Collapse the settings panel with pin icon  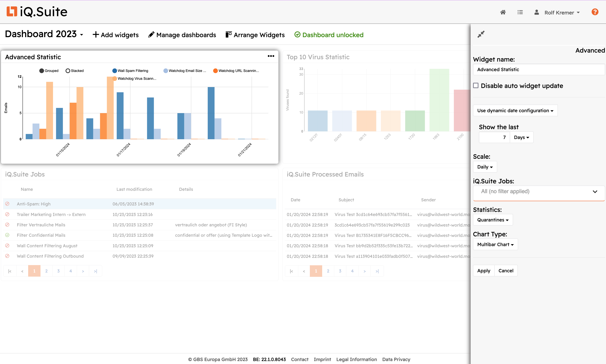click(481, 34)
